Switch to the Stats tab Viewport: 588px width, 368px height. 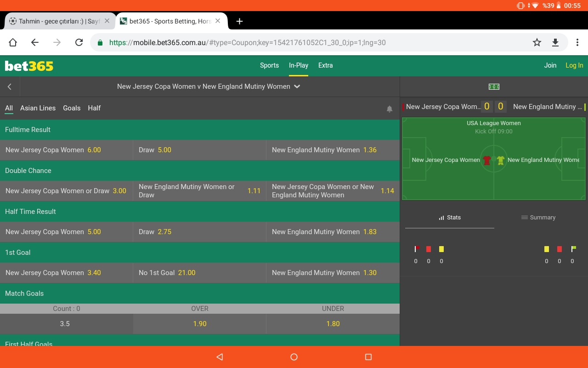(x=449, y=218)
